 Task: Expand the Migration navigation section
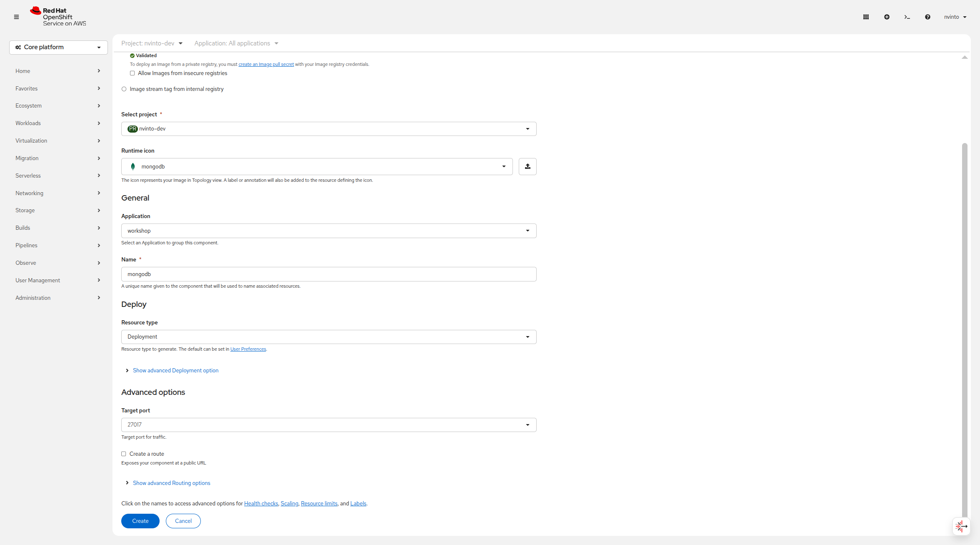58,158
